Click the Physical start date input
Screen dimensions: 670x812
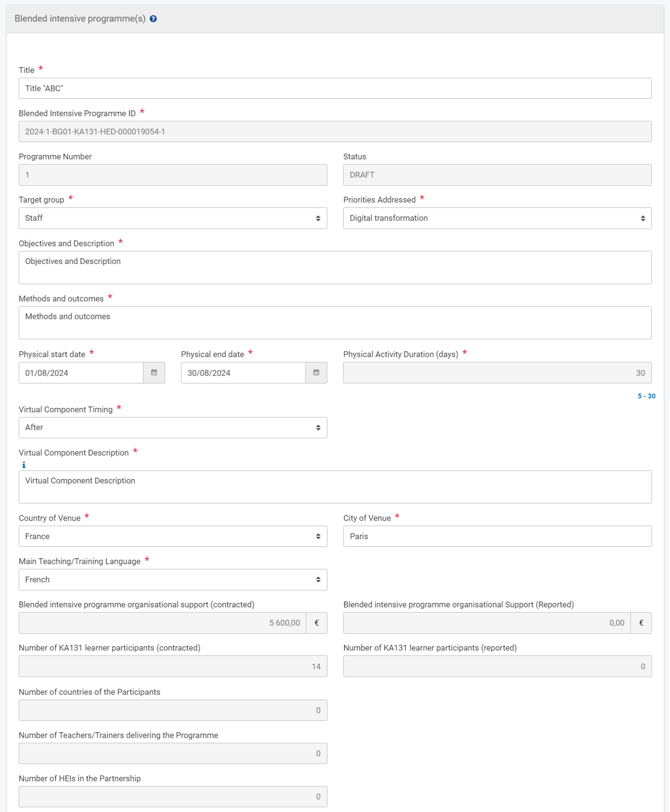click(81, 372)
